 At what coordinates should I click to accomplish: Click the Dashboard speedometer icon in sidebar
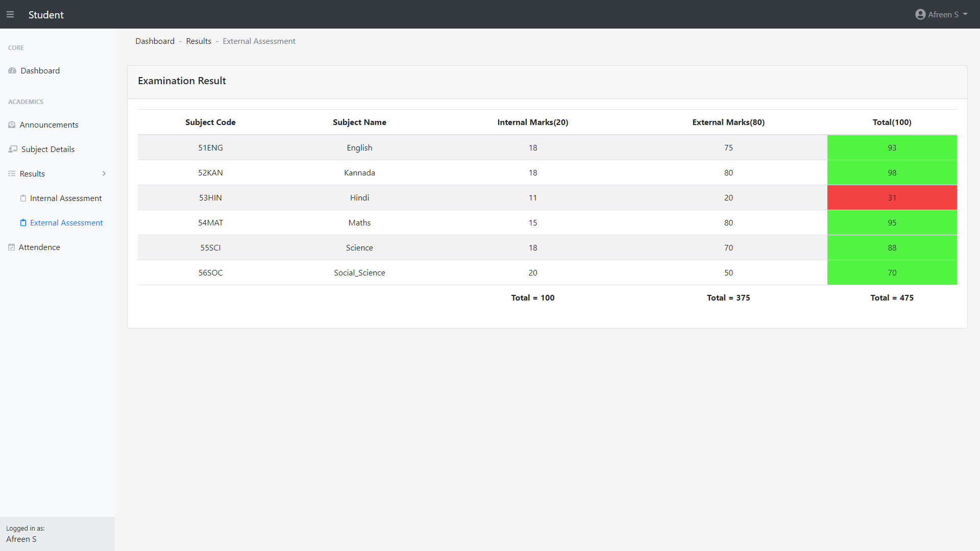point(12,71)
